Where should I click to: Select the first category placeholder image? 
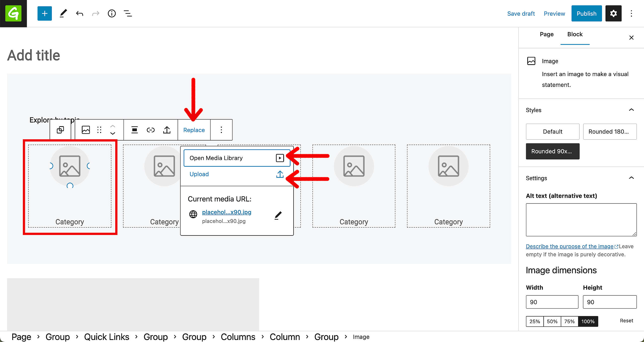click(70, 166)
